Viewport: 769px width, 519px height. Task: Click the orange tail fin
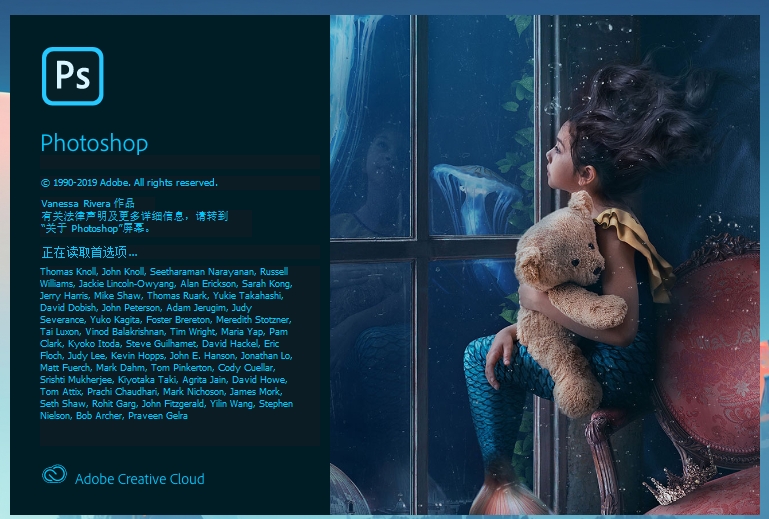tap(505, 495)
